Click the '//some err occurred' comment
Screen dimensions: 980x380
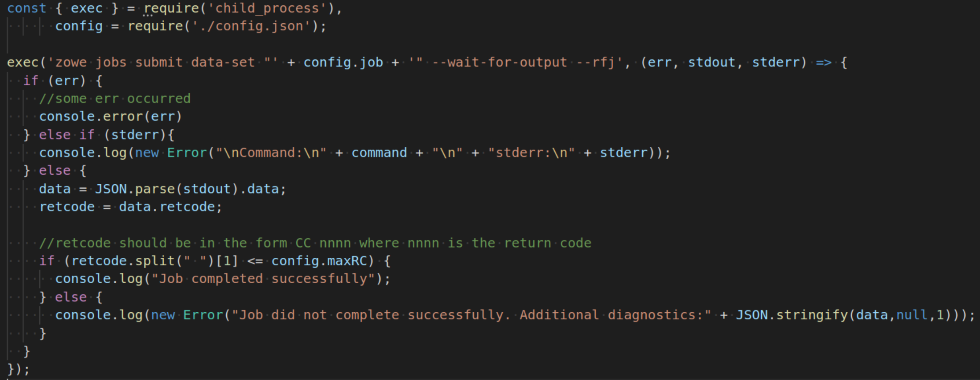(114, 99)
